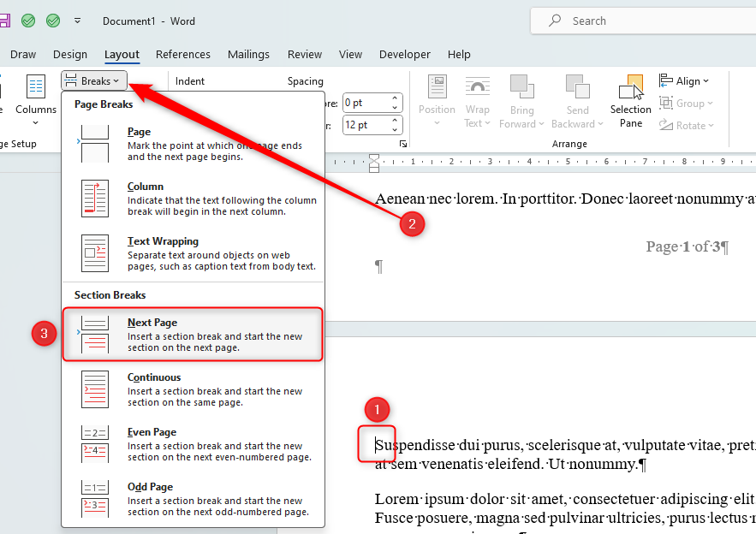Open the Send Backward dropdown arrow
Image resolution: width=756 pixels, height=534 pixels.
601,124
